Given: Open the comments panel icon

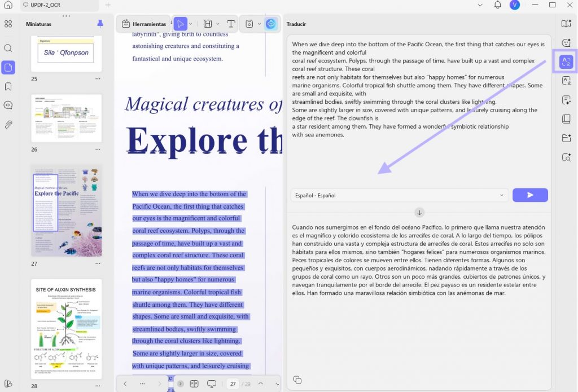Looking at the screenshot, I should (x=8, y=105).
